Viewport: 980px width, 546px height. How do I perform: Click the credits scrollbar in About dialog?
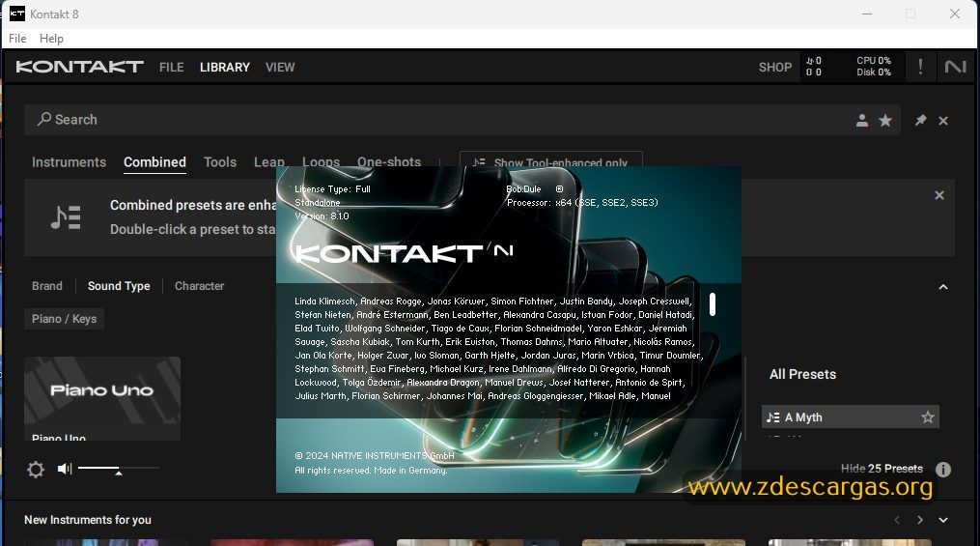712,304
